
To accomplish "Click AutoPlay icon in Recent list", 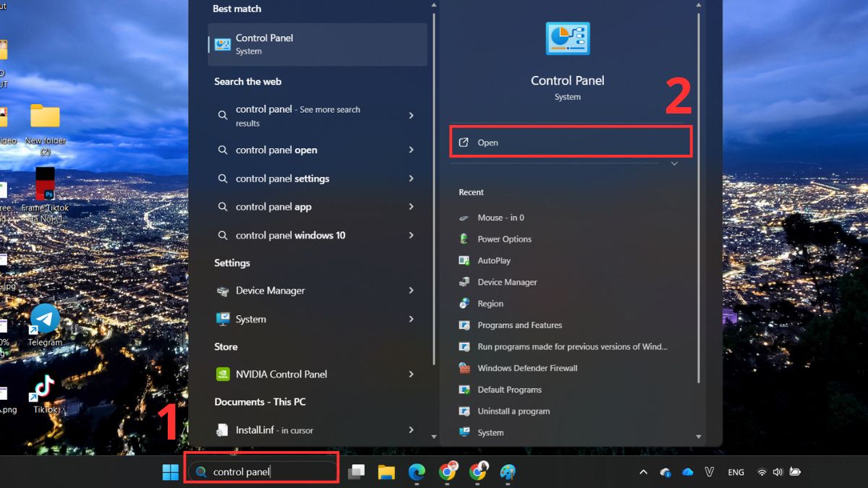I will click(x=464, y=260).
